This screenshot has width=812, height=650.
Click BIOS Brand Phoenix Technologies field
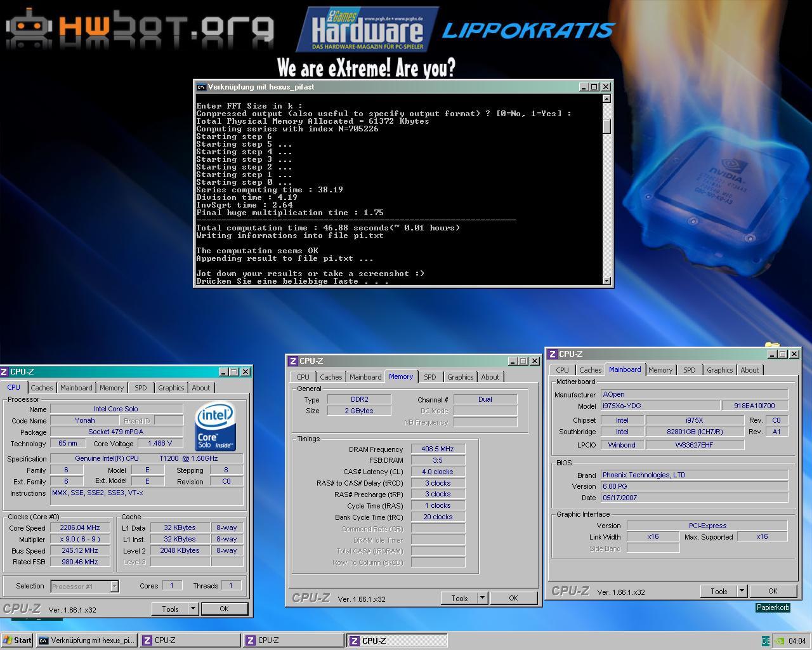(694, 475)
